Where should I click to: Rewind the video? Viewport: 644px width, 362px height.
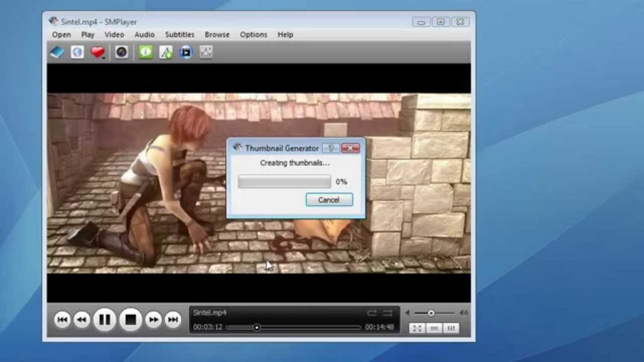[x=82, y=320]
